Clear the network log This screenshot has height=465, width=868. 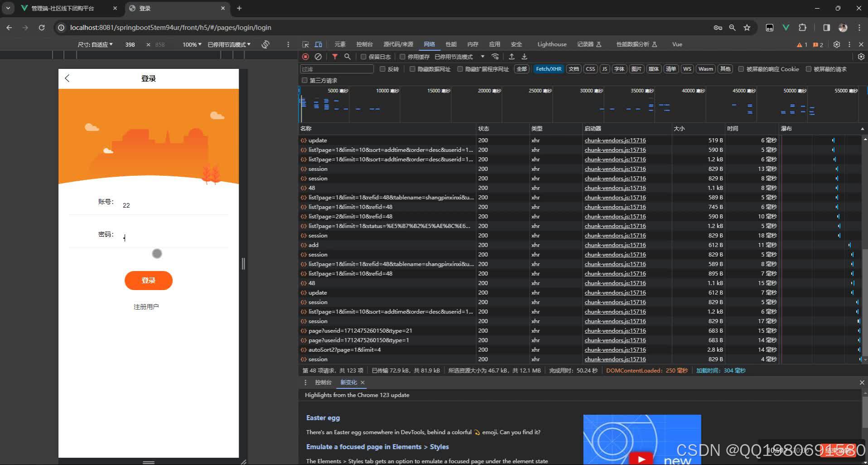[x=318, y=57]
